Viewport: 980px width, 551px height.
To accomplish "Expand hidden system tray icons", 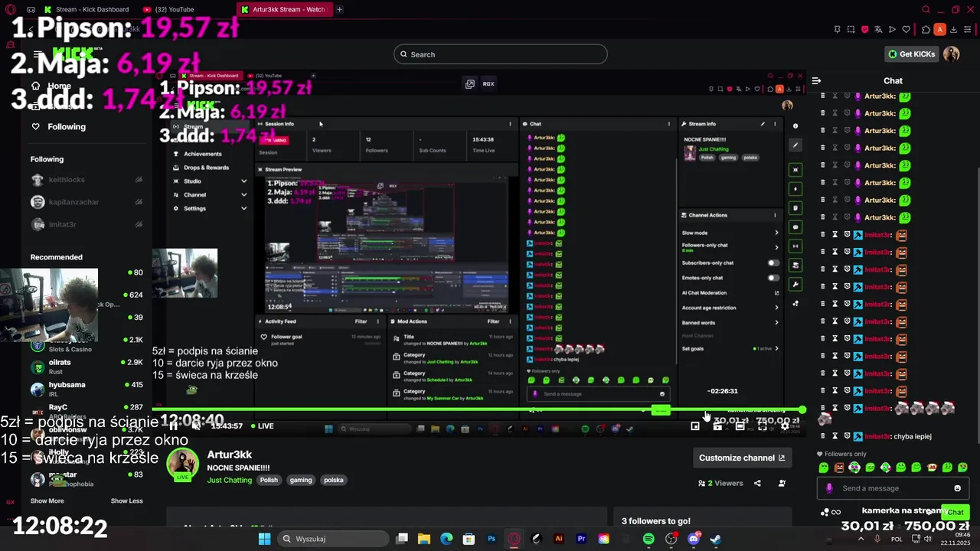I will [x=861, y=539].
